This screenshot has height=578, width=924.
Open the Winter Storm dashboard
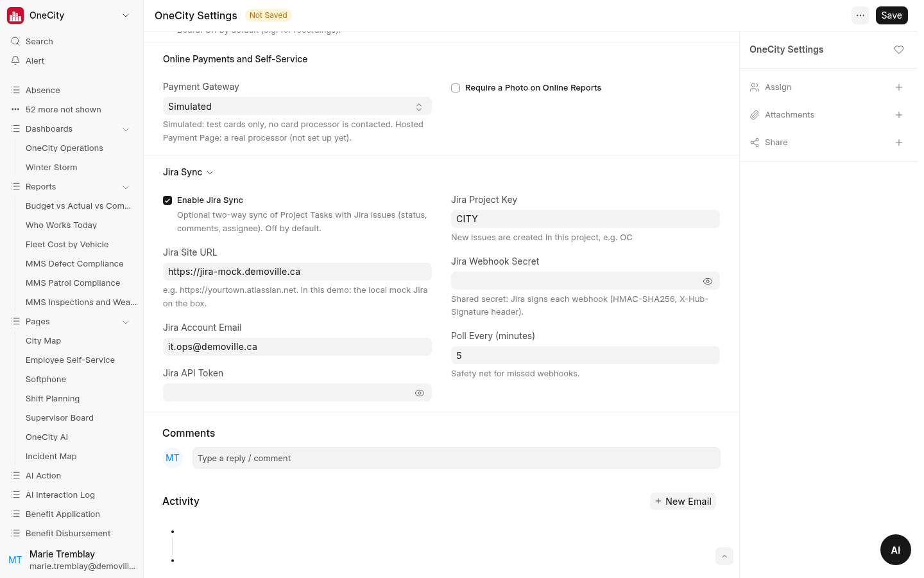pos(51,168)
